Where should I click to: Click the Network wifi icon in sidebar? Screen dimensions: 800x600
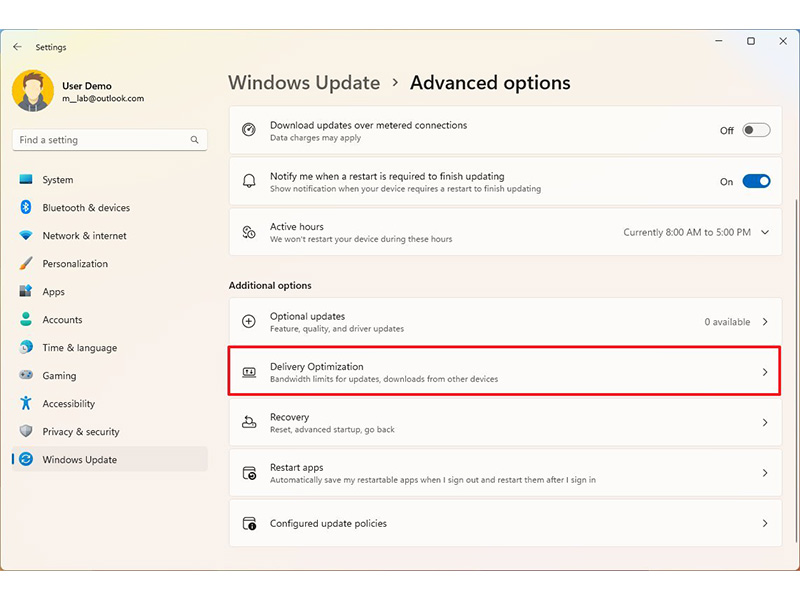26,235
